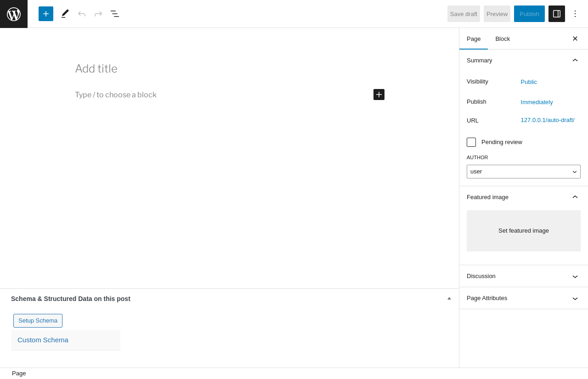Click the WordPress logo icon
This screenshot has width=588, height=379.
[x=14, y=14]
